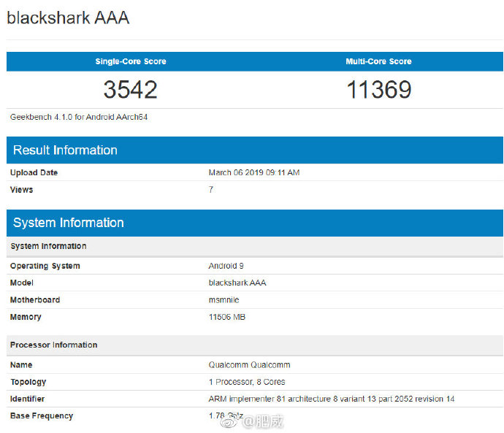This screenshot has height=433, width=504.
Task: Select the Multi-Core Score header
Action: click(378, 61)
